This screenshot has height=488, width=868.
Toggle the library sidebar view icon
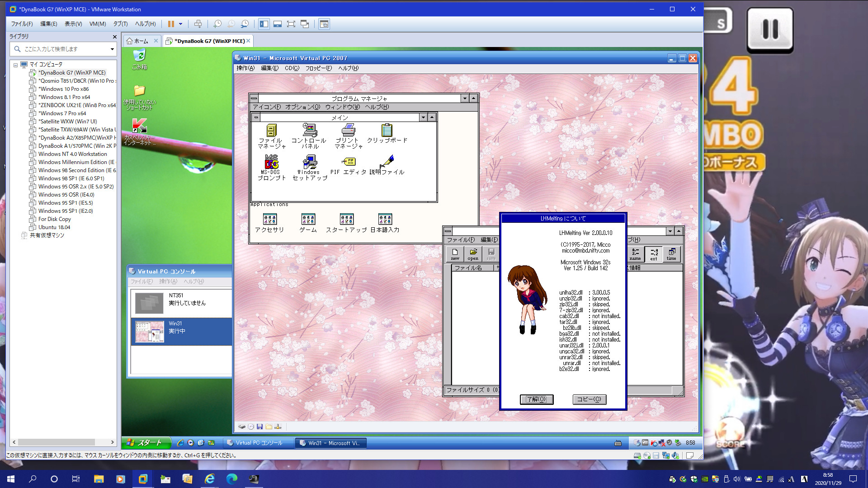point(264,24)
